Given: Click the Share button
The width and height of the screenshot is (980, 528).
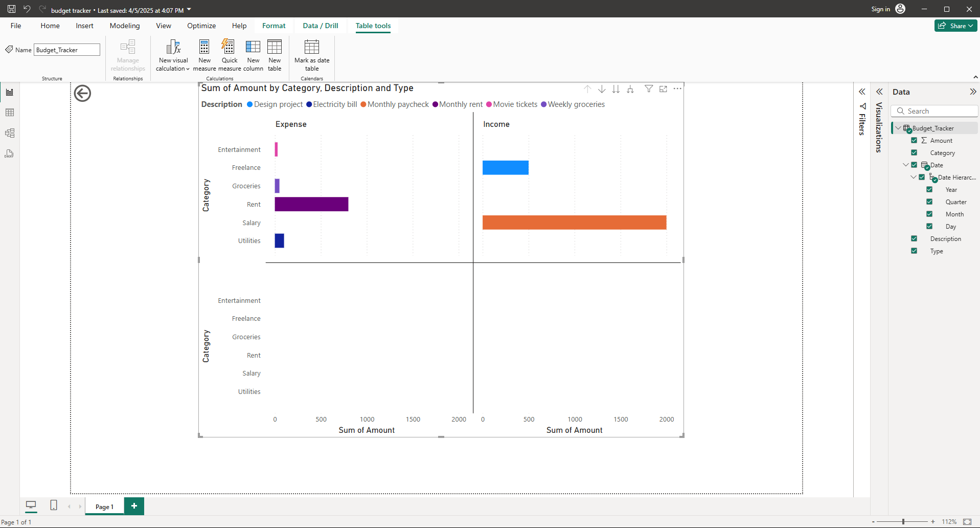Looking at the screenshot, I should pyautogui.click(x=955, y=26).
